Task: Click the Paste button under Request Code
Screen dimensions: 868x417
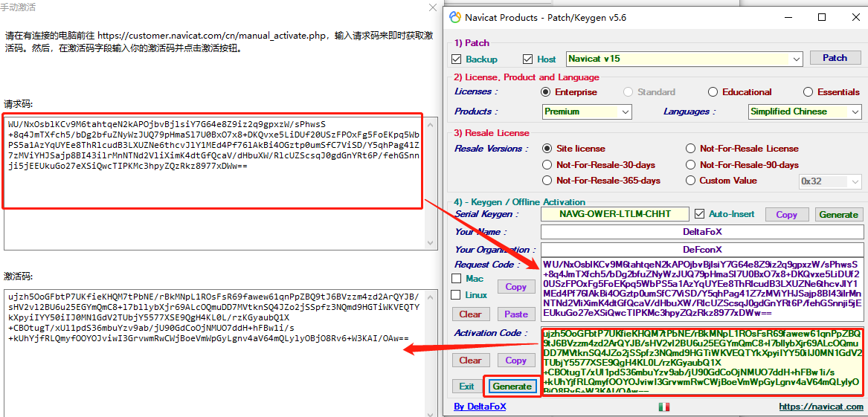Action: point(515,314)
